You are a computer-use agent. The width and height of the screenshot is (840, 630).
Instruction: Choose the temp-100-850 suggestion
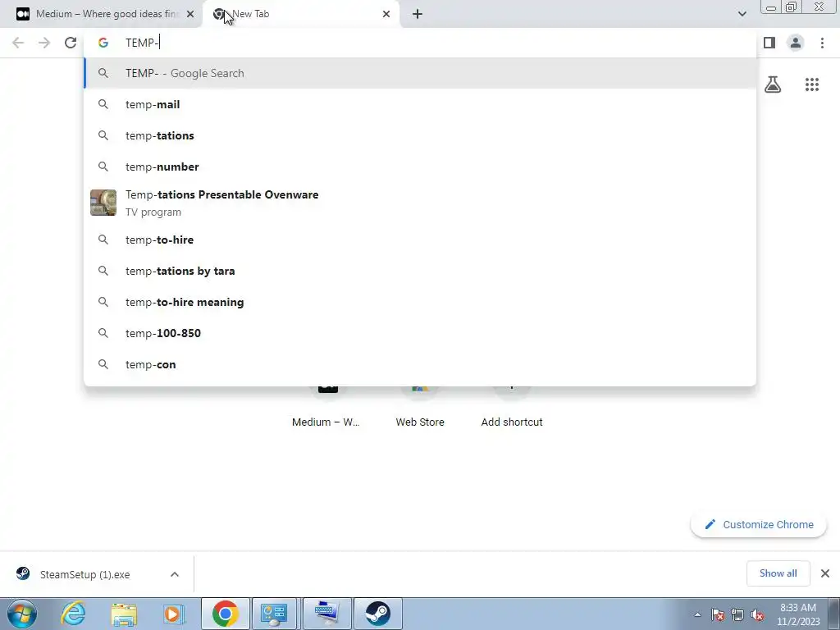coord(420,333)
